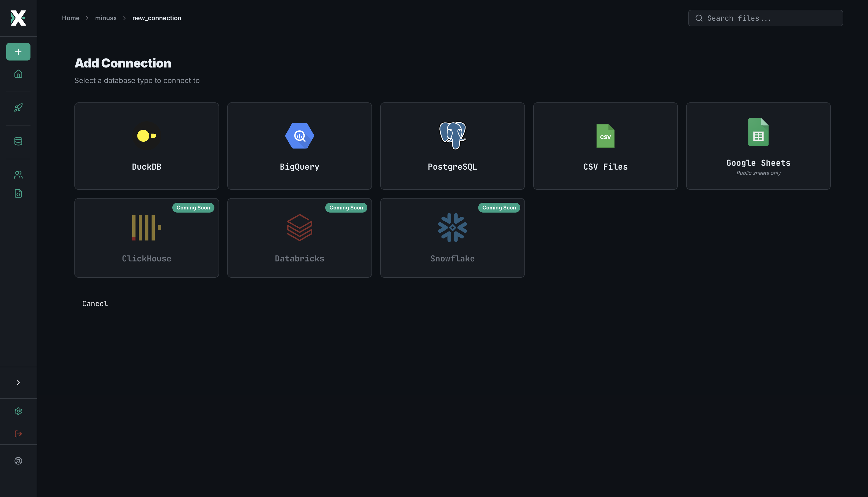Click the ClickHouse card
Screen dimensions: 868x497
pyautogui.click(x=146, y=238)
